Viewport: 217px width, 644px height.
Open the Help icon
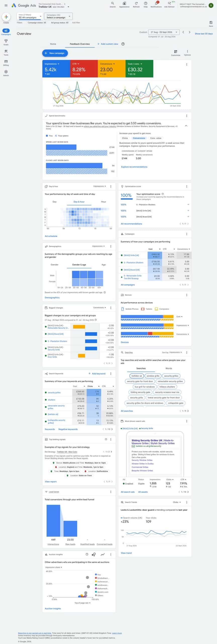click(x=145, y=4)
